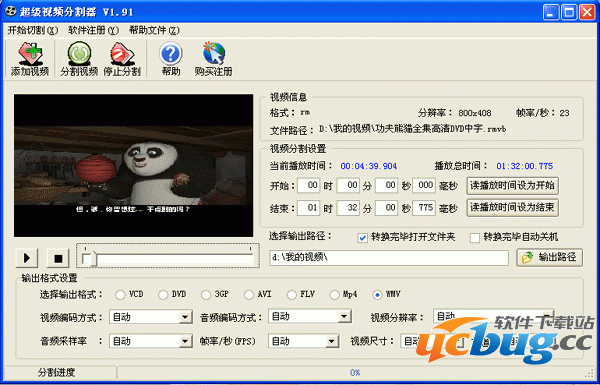Select DVD output format

[x=163, y=295]
